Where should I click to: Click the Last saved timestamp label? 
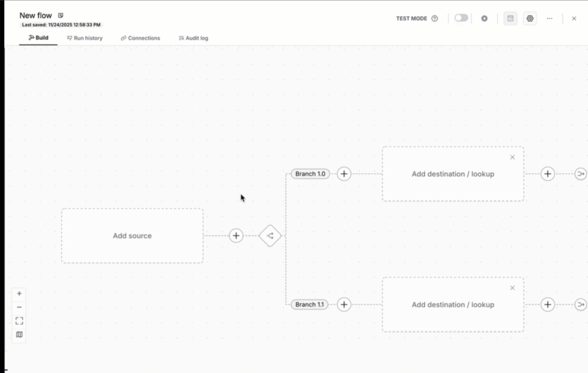click(x=61, y=25)
